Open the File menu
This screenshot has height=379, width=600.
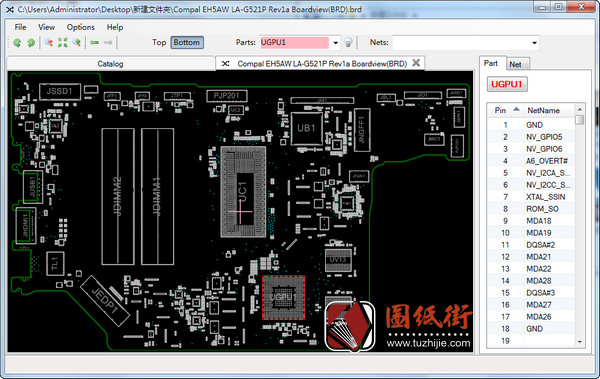(x=20, y=27)
